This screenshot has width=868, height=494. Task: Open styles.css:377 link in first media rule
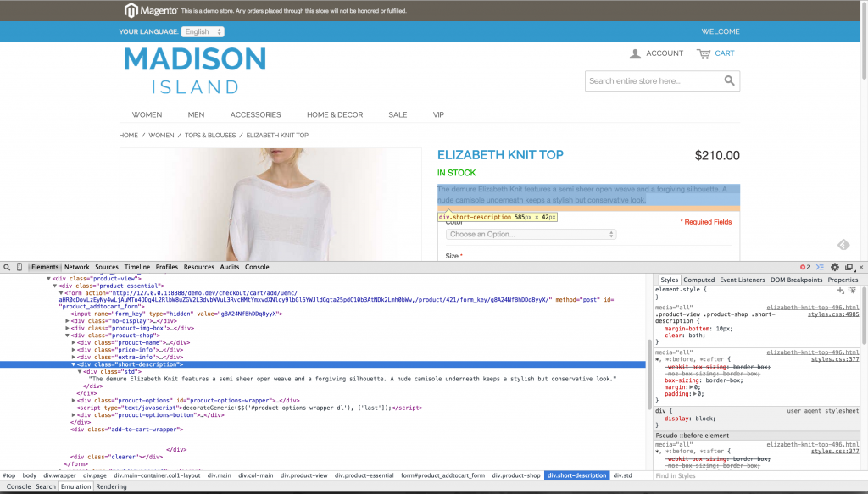pos(835,359)
